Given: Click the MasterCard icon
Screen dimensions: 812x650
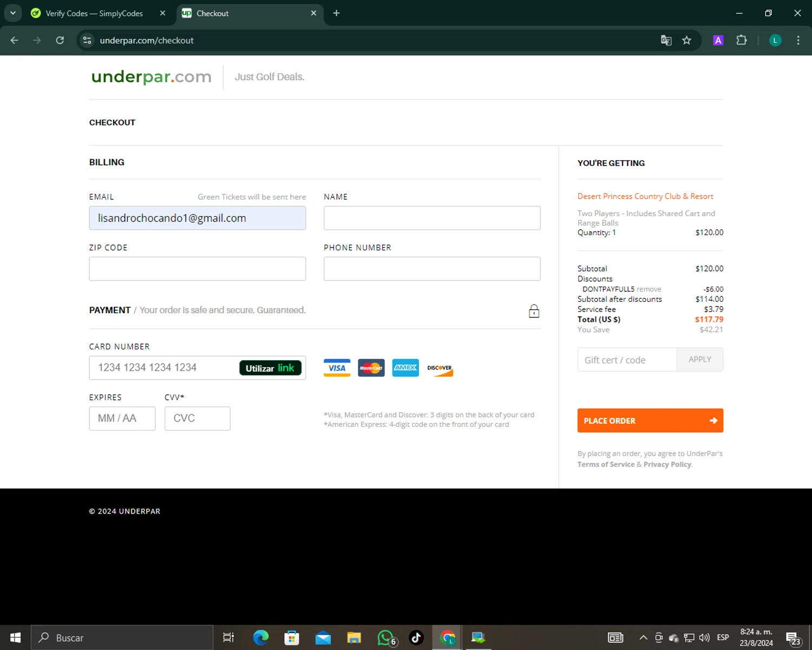Looking at the screenshot, I should (371, 368).
